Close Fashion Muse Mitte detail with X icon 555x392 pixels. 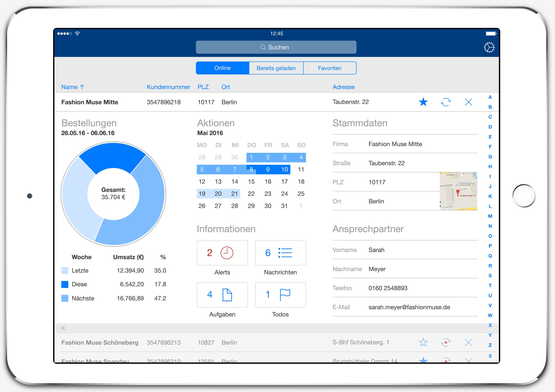coord(468,102)
